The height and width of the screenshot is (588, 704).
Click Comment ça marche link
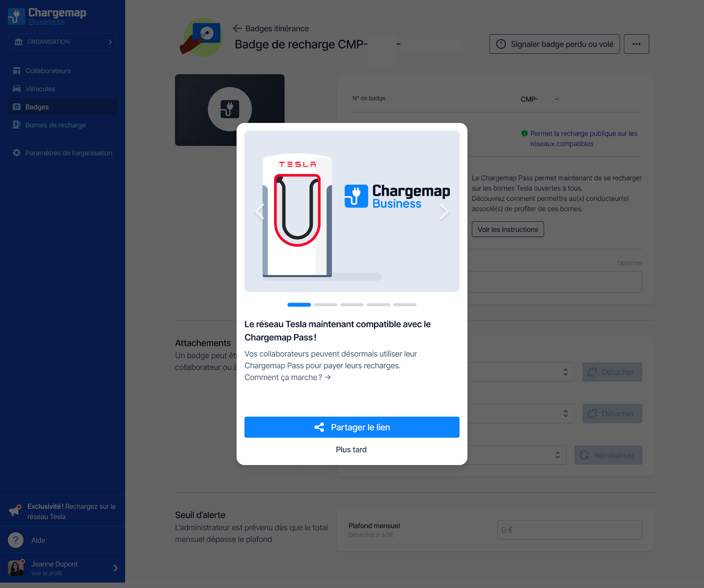click(x=287, y=377)
